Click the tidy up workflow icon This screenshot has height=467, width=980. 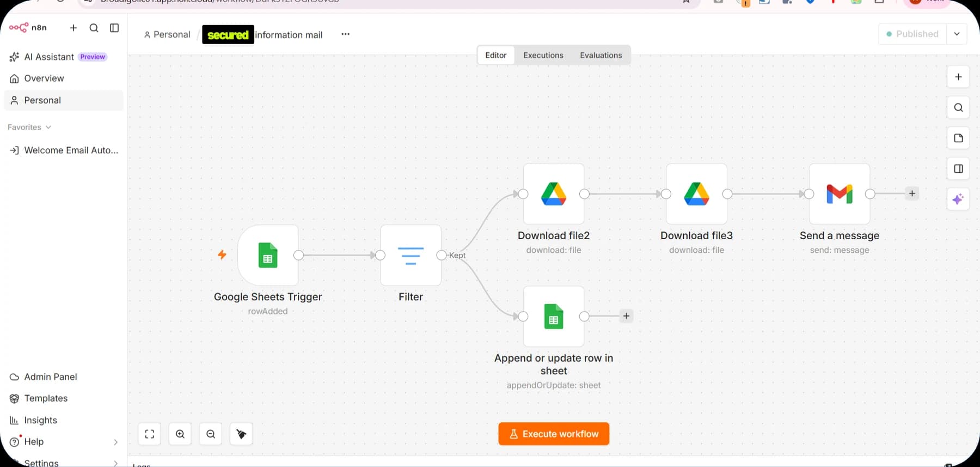point(241,434)
